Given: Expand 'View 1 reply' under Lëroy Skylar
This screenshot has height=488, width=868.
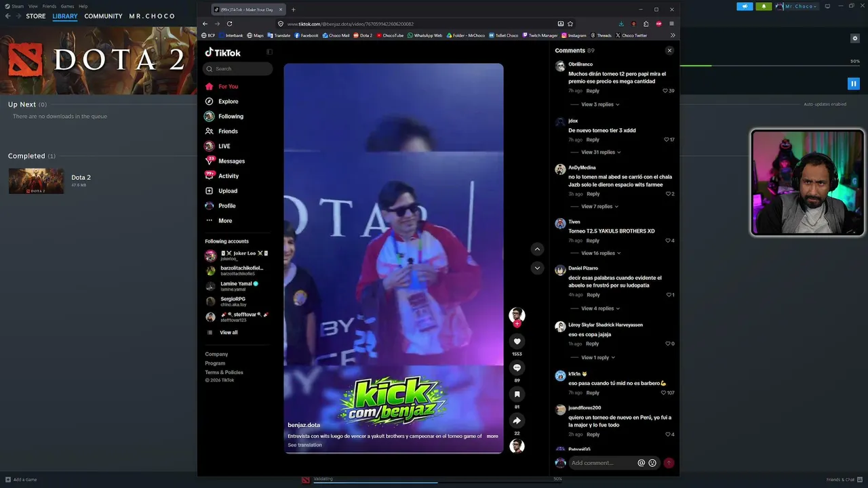Looking at the screenshot, I should click(598, 357).
